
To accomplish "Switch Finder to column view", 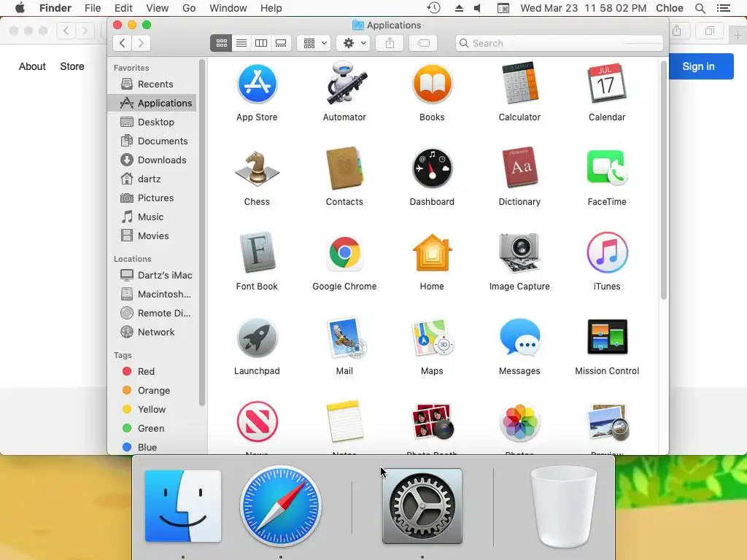I will pos(261,43).
